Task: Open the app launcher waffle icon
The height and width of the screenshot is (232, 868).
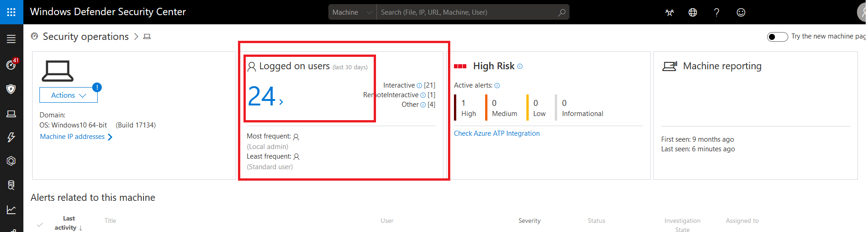Action: 11,12
